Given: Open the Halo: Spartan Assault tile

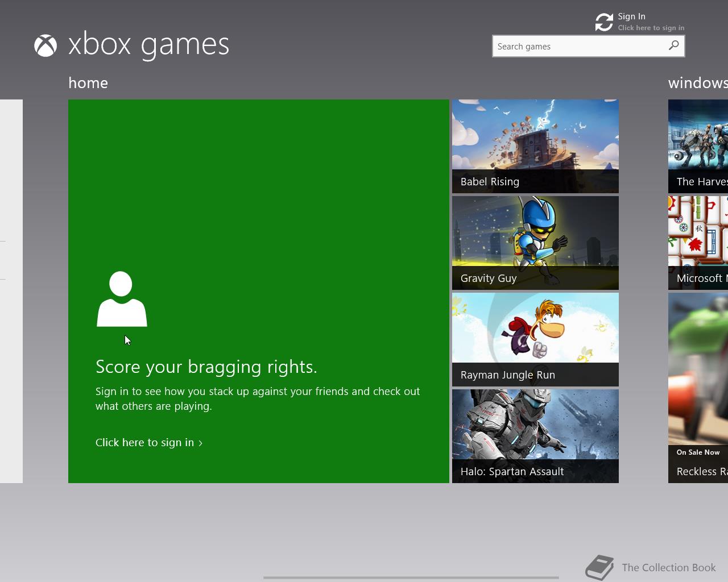Looking at the screenshot, I should point(535,436).
